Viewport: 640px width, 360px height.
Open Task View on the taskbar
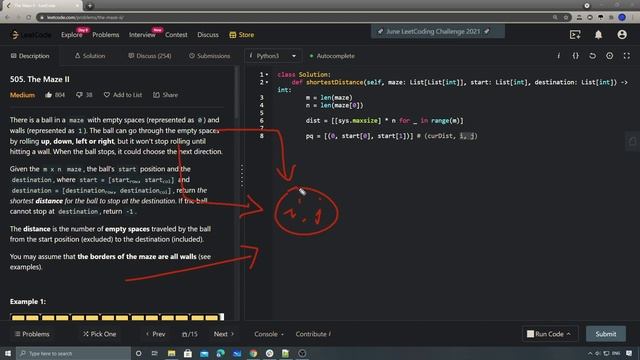pos(155,353)
